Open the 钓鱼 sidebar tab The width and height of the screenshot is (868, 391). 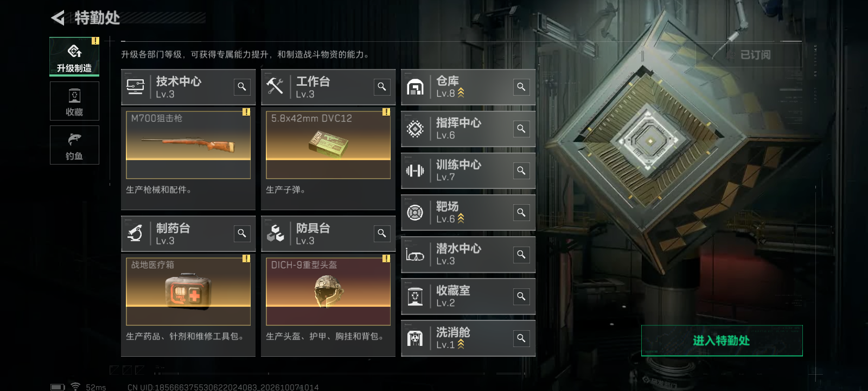click(74, 145)
